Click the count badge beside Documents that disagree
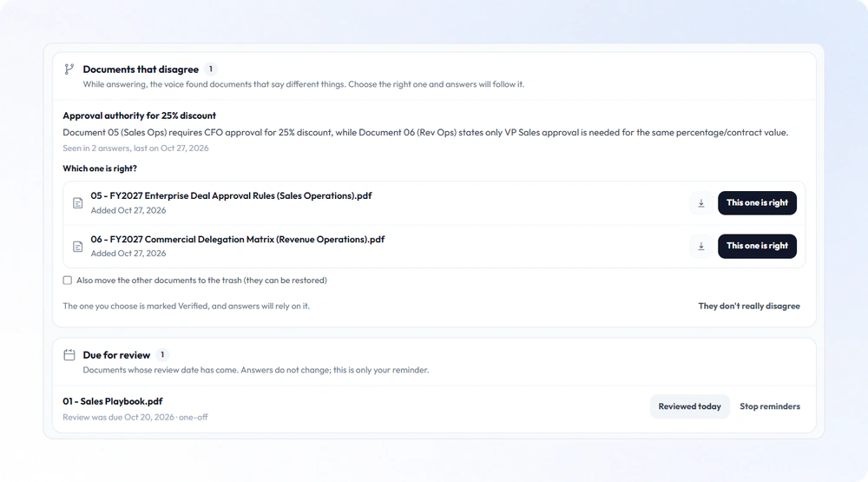Image resolution: width=868 pixels, height=482 pixels. coord(210,69)
